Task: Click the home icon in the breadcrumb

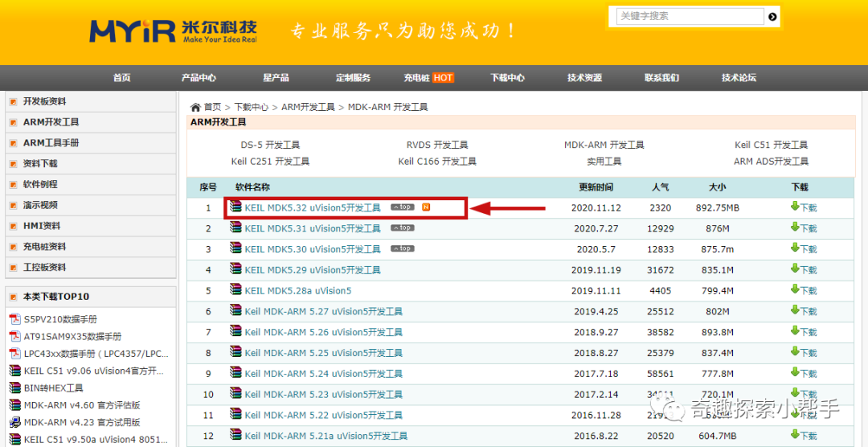Action: coord(195,107)
